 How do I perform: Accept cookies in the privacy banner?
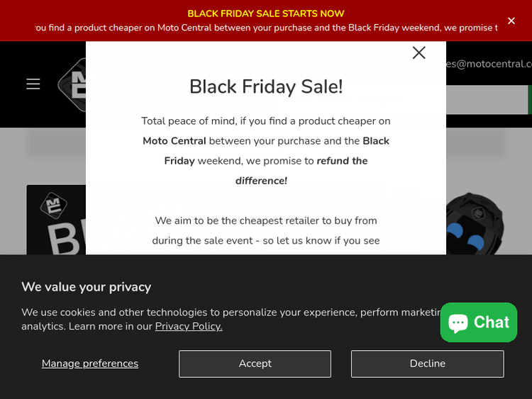255,364
